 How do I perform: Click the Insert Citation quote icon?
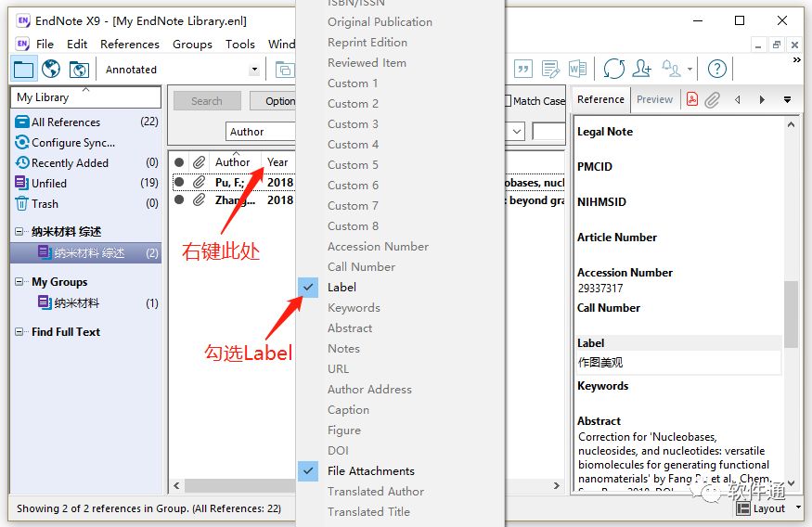[523, 69]
